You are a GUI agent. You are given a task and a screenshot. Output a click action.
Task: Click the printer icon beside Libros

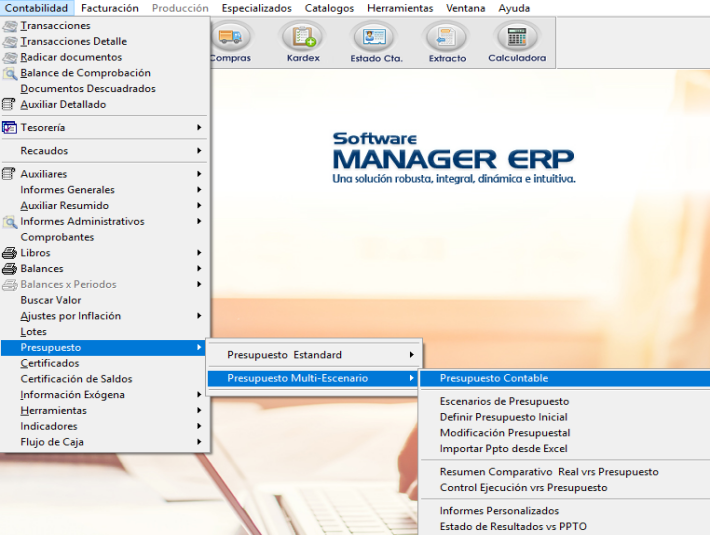pyautogui.click(x=10, y=253)
